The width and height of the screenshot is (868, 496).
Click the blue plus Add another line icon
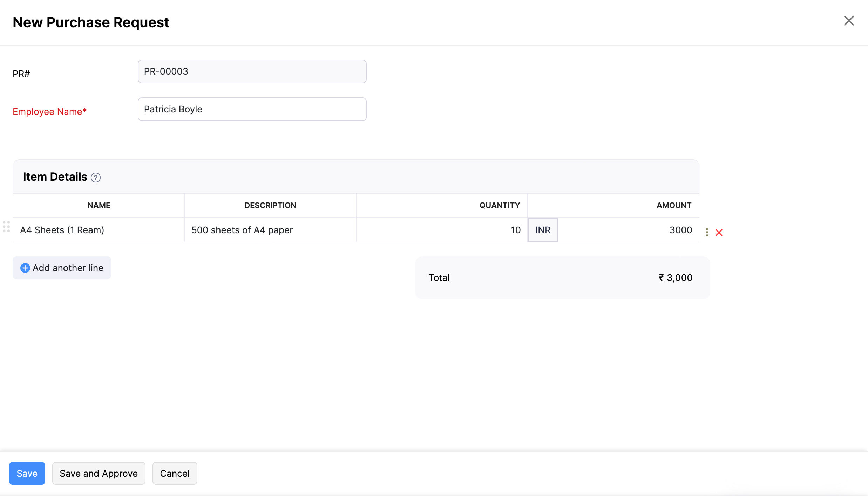click(x=25, y=268)
